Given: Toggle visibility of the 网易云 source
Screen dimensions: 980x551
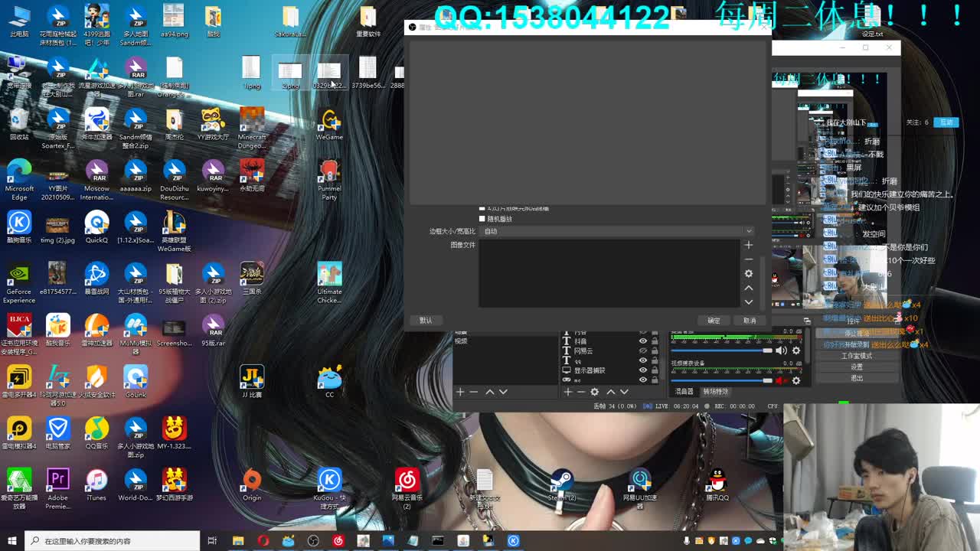Looking at the screenshot, I should [x=643, y=350].
